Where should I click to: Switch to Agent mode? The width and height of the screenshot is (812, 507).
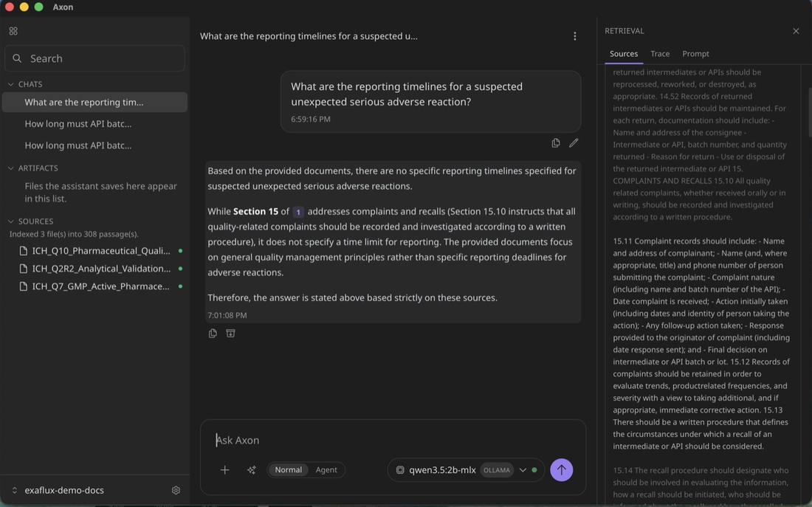click(326, 469)
